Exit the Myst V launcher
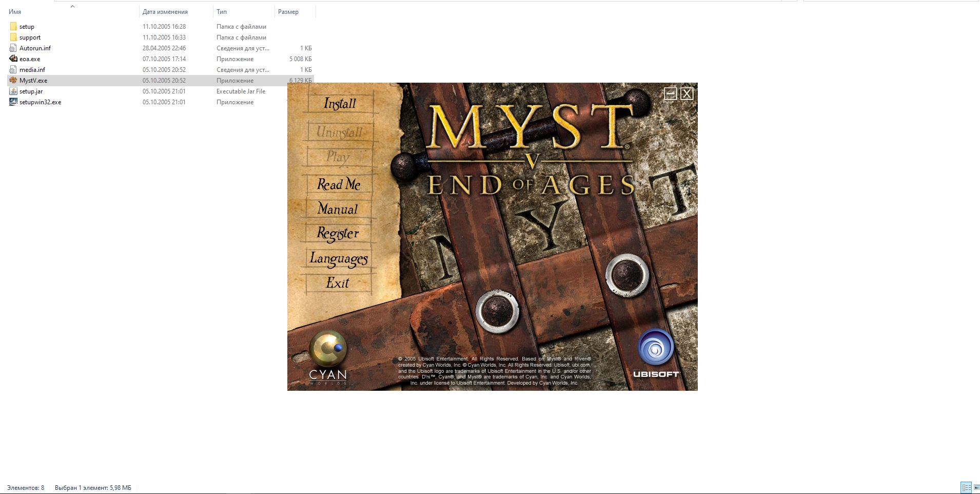This screenshot has width=980, height=494. (x=338, y=283)
